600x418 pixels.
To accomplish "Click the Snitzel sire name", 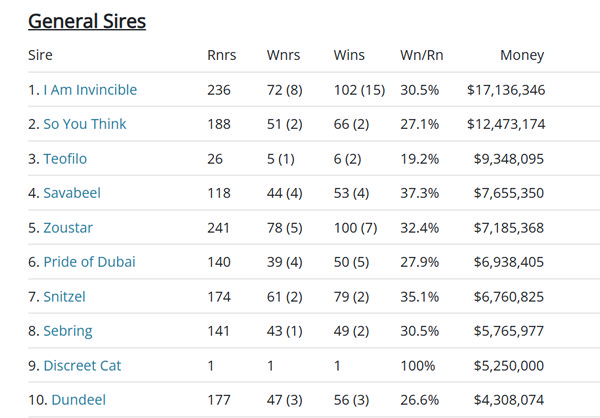I will tap(66, 296).
